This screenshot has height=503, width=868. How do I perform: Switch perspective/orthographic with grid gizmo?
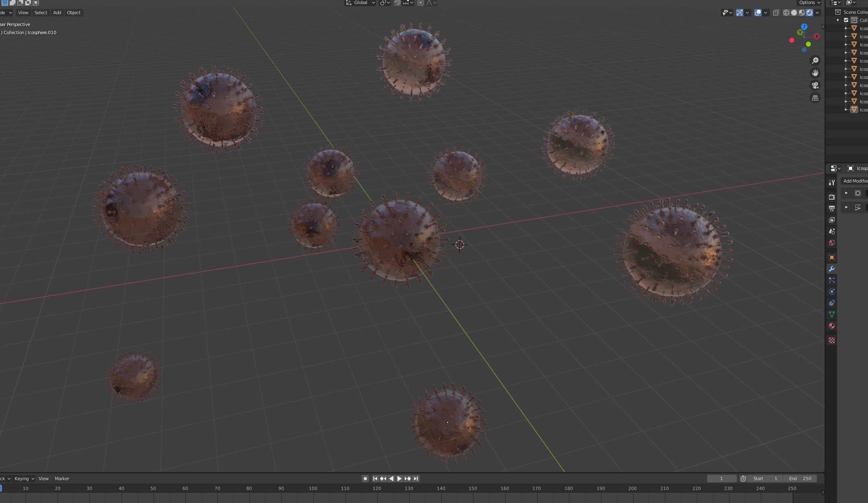[x=815, y=98]
